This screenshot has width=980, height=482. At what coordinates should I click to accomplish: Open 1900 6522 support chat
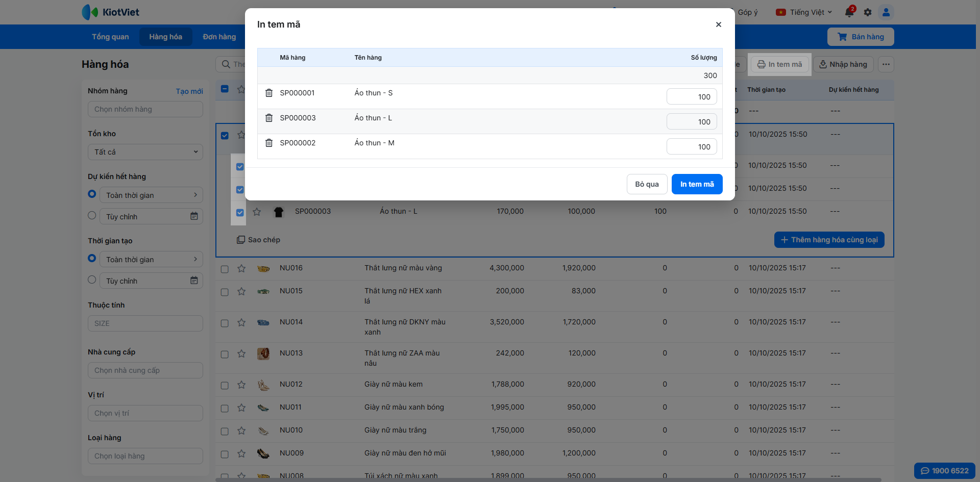click(x=945, y=471)
